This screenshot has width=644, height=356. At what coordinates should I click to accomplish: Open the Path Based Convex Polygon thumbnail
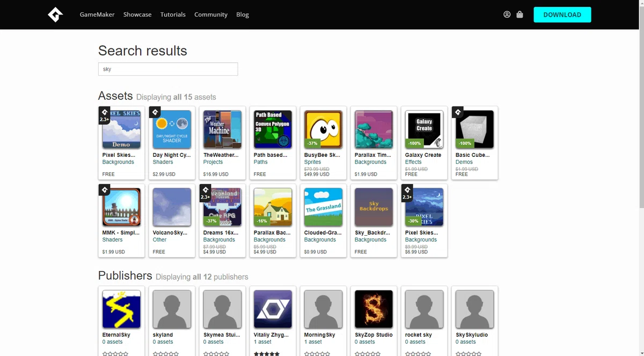273,129
